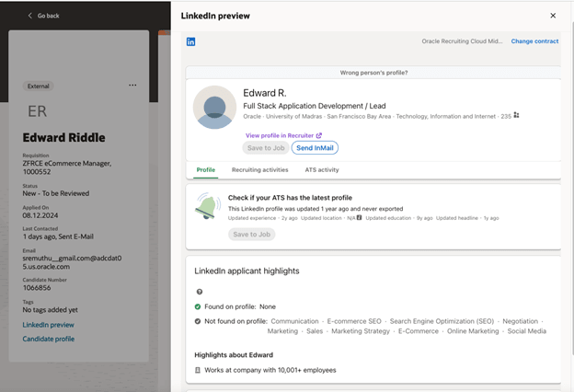The width and height of the screenshot is (574, 392).
Task: Click Marketing Strategy skill text
Action: 361,331
